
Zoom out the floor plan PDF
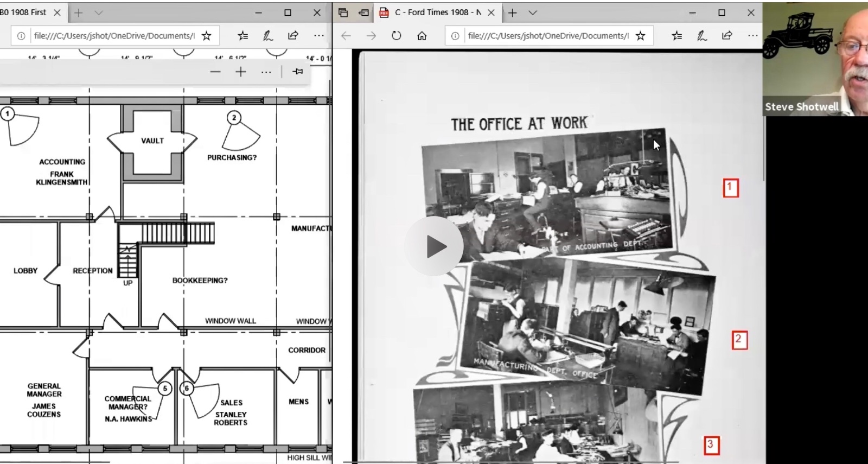(215, 72)
